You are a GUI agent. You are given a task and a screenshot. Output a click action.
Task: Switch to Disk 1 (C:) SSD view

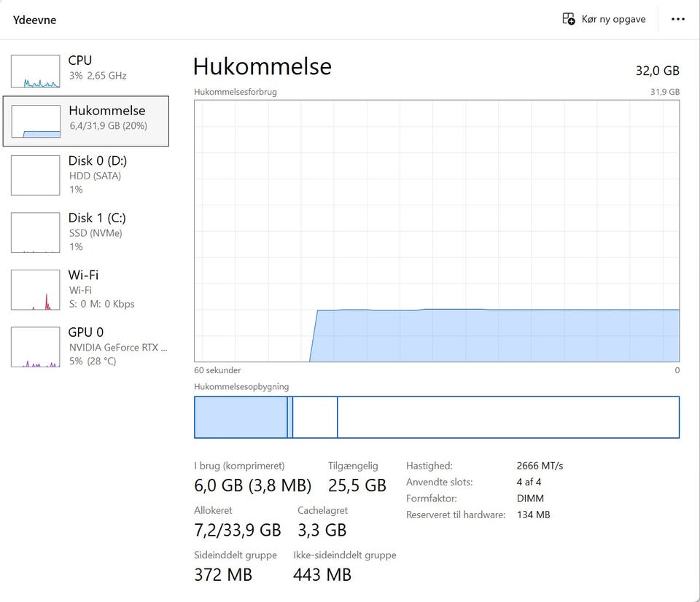click(x=97, y=224)
